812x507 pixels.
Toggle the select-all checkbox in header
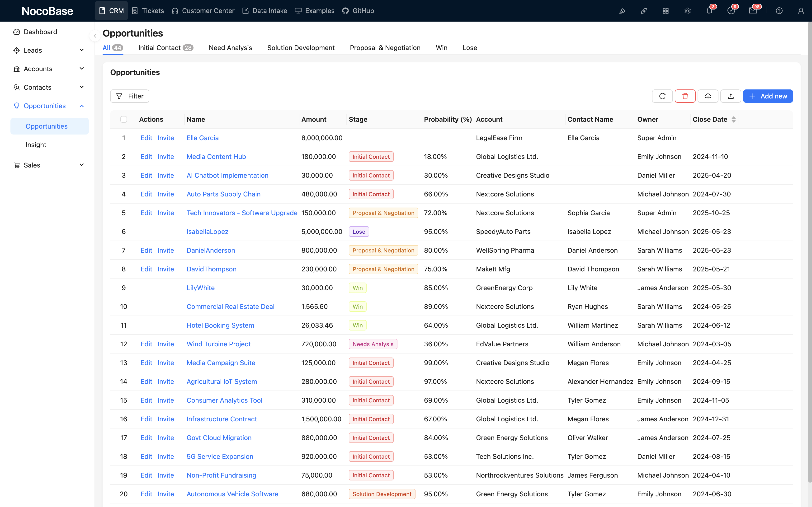pyautogui.click(x=123, y=119)
